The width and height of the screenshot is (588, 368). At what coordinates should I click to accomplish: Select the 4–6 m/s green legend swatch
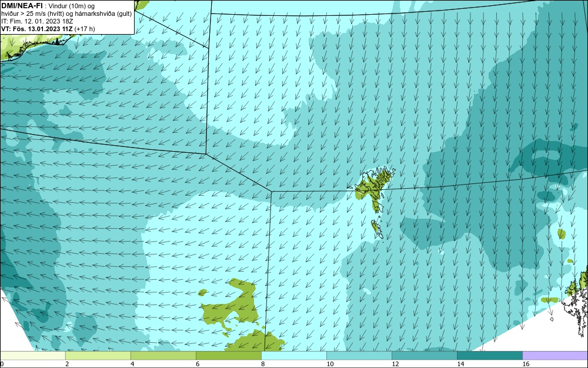click(x=163, y=355)
